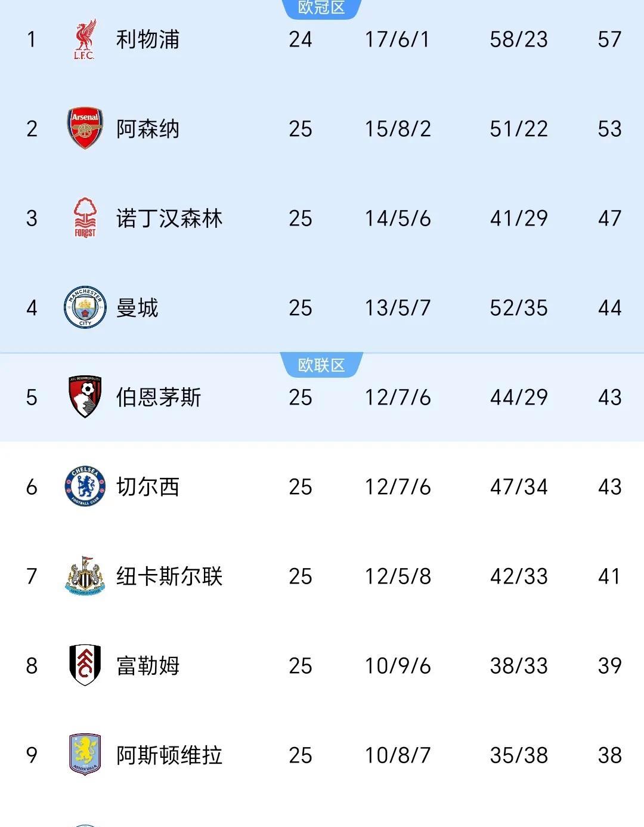Select the 欧联区 zone label

[321, 365]
